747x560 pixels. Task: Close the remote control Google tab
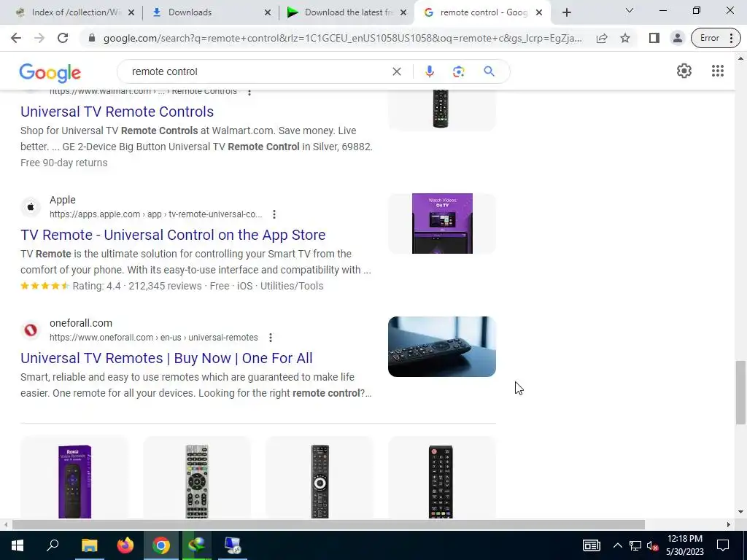(x=539, y=12)
